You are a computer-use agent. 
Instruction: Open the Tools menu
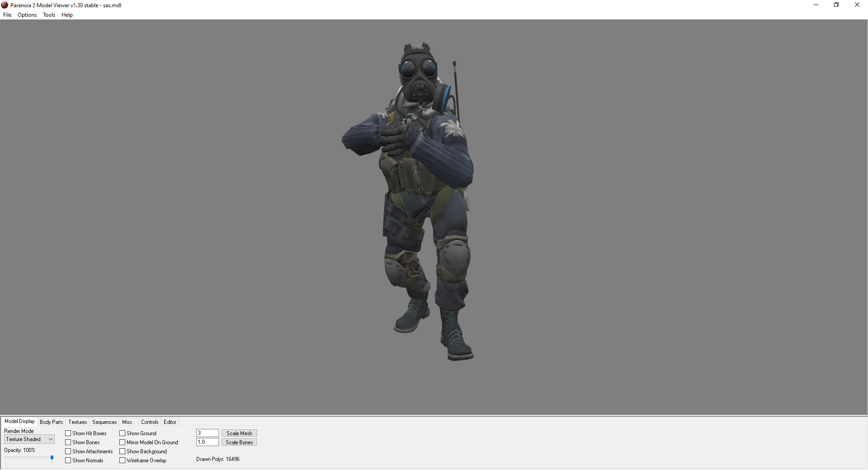pyautogui.click(x=49, y=15)
